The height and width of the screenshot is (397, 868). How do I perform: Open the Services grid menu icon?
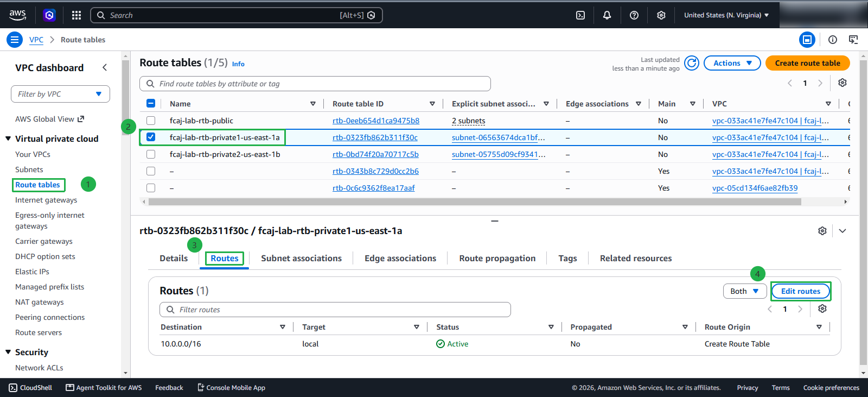[76, 15]
